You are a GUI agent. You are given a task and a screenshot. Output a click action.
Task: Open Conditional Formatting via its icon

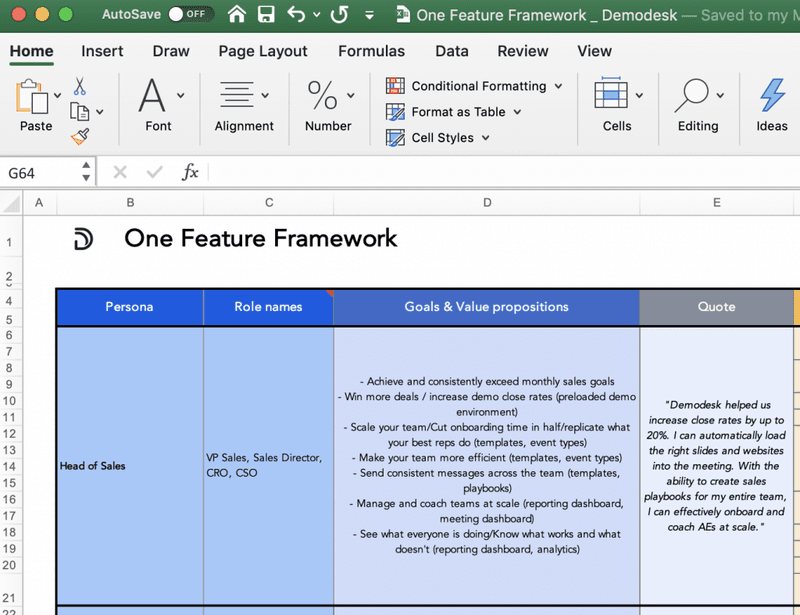pos(395,86)
